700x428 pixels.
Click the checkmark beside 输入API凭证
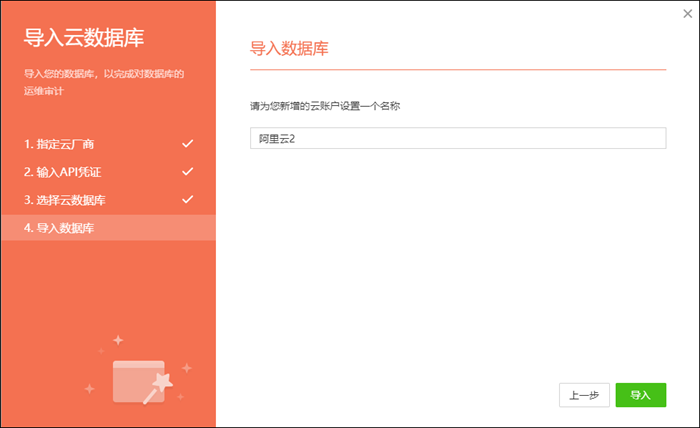click(187, 172)
